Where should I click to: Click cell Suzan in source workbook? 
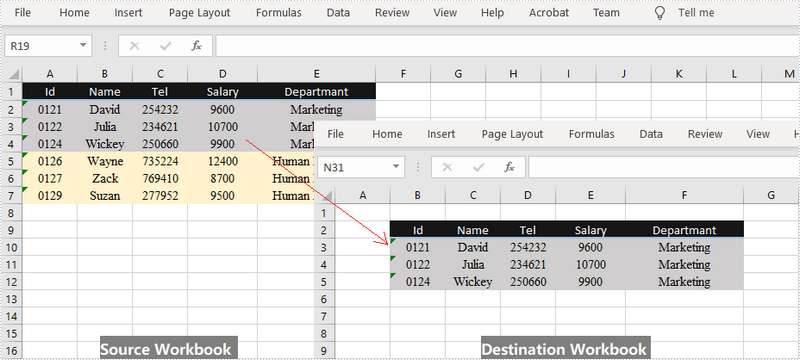pyautogui.click(x=105, y=196)
